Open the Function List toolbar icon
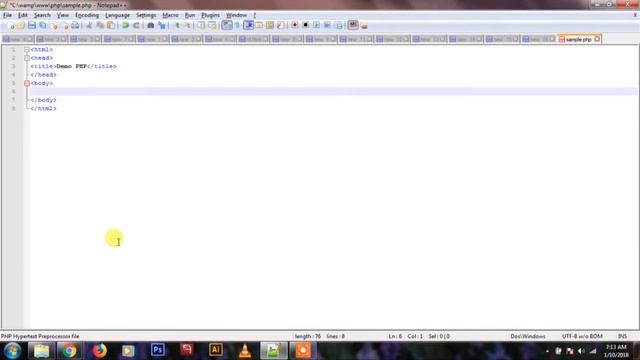The image size is (640, 360). click(280, 25)
